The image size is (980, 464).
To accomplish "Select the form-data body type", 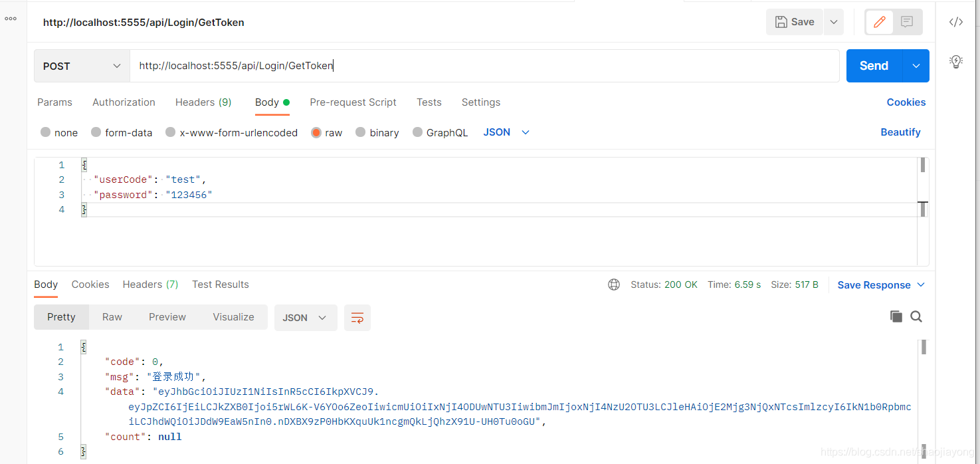I will (122, 132).
